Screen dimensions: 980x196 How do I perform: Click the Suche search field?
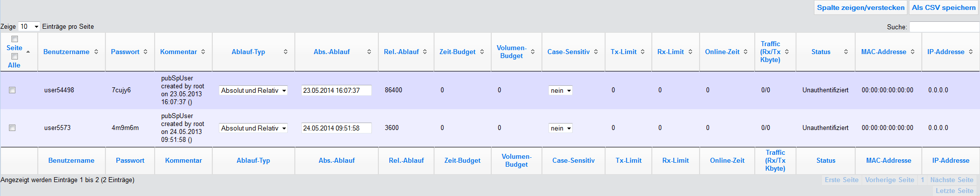click(x=944, y=27)
